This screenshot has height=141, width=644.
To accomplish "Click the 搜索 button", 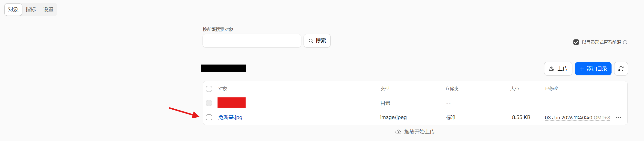I will click(317, 40).
